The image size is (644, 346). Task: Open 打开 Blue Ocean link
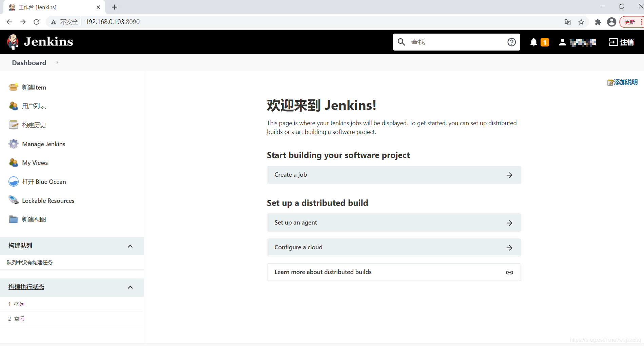point(44,181)
